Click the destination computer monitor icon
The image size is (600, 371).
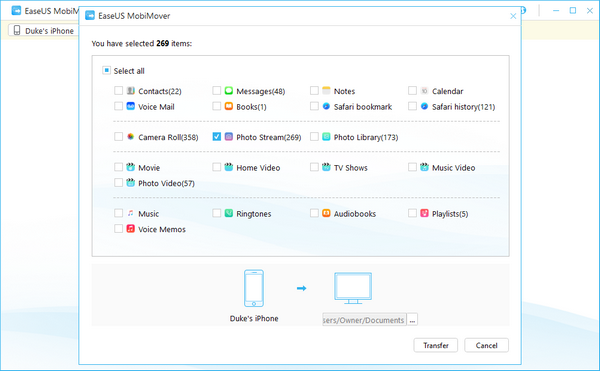point(353,288)
